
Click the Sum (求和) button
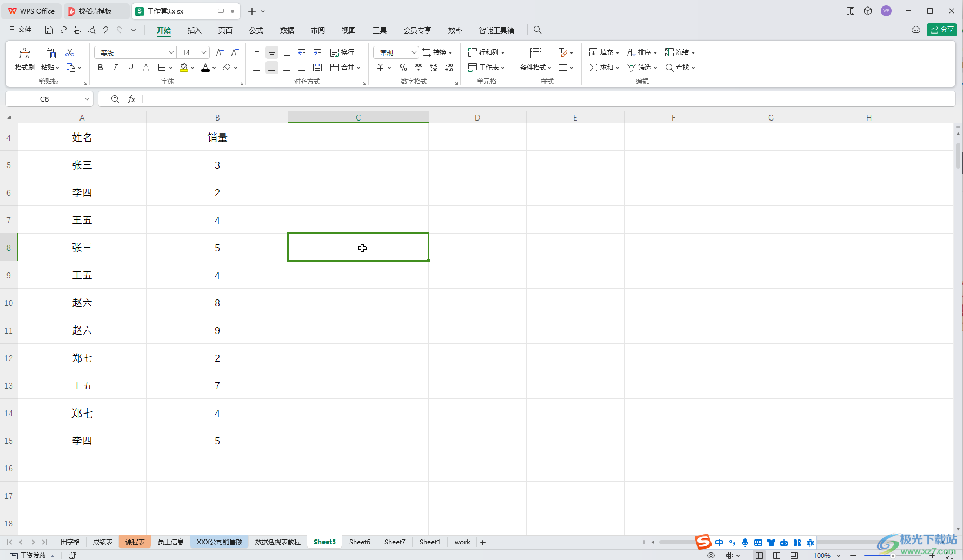click(604, 68)
